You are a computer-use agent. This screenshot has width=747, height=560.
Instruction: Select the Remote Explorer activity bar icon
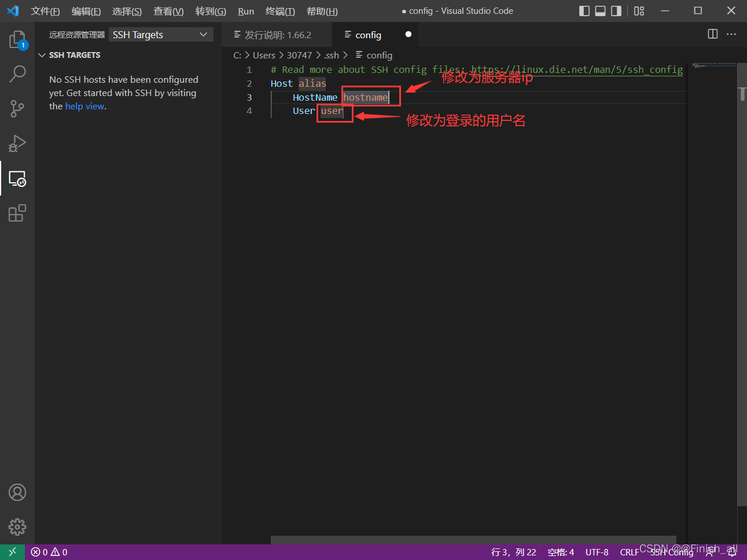pos(17,178)
